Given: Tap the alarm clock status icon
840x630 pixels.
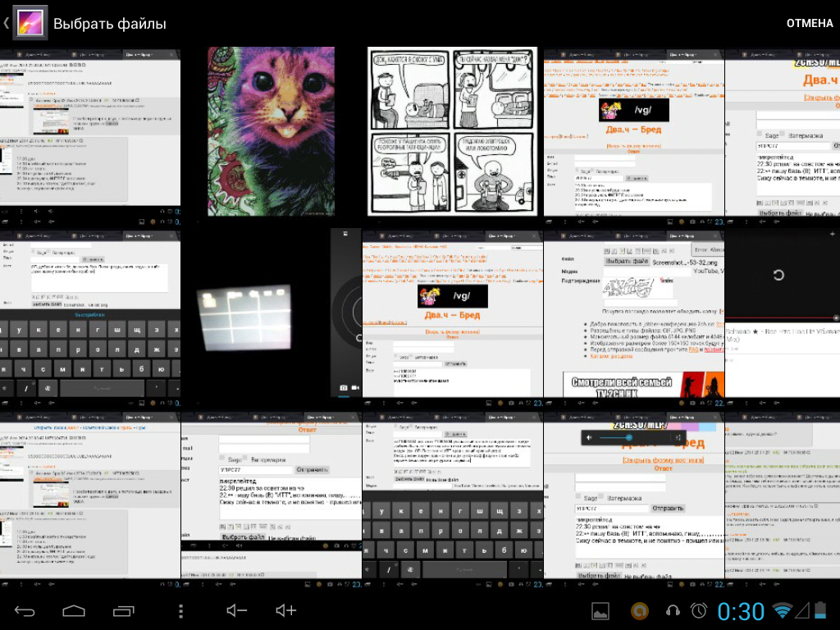Looking at the screenshot, I should pos(699,610).
